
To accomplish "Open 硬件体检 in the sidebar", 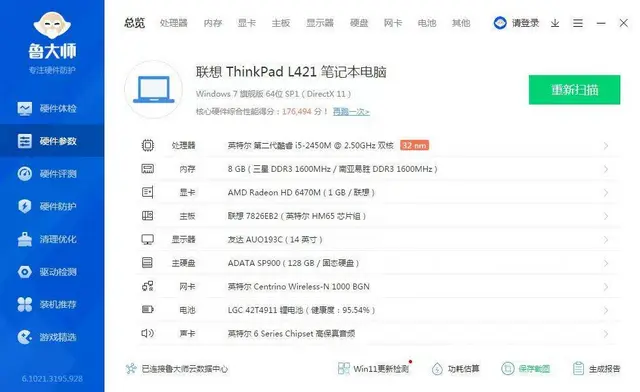I will (x=52, y=108).
